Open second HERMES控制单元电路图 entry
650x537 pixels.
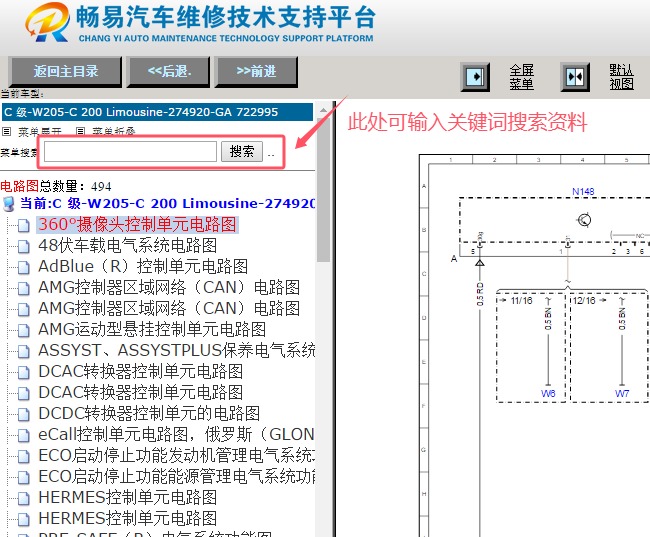click(128, 519)
